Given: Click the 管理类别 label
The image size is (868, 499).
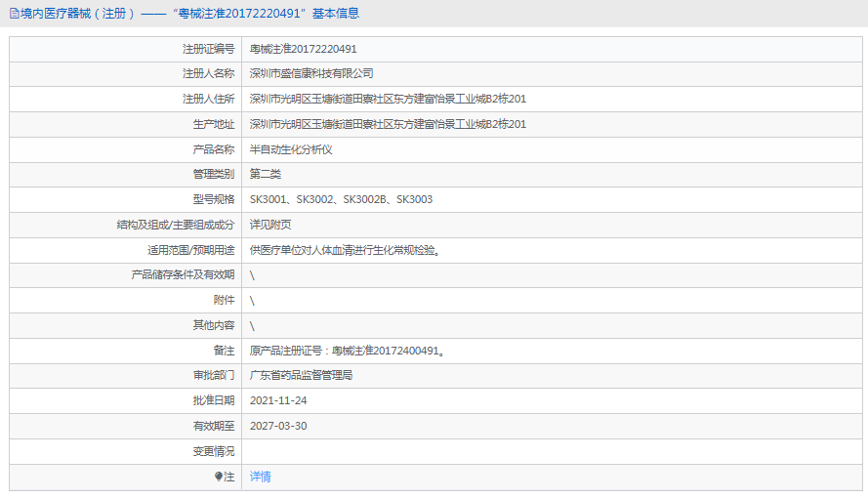Looking at the screenshot, I should pos(214,174).
